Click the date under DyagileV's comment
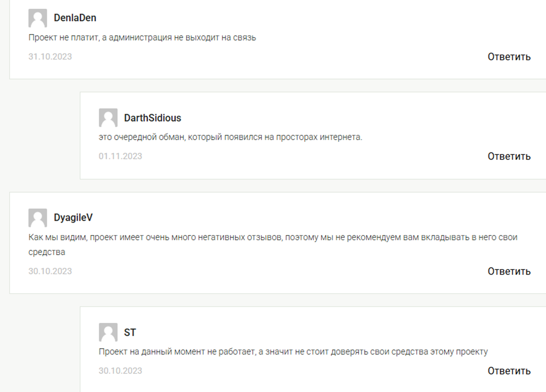 (x=50, y=271)
